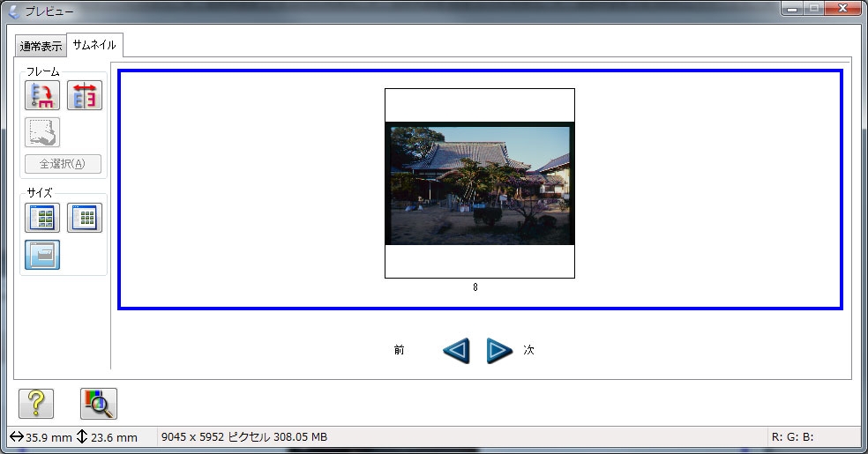
Task: Click the 9045 x 5952 ピクセル 308.05 MB status text
Action: (x=244, y=437)
